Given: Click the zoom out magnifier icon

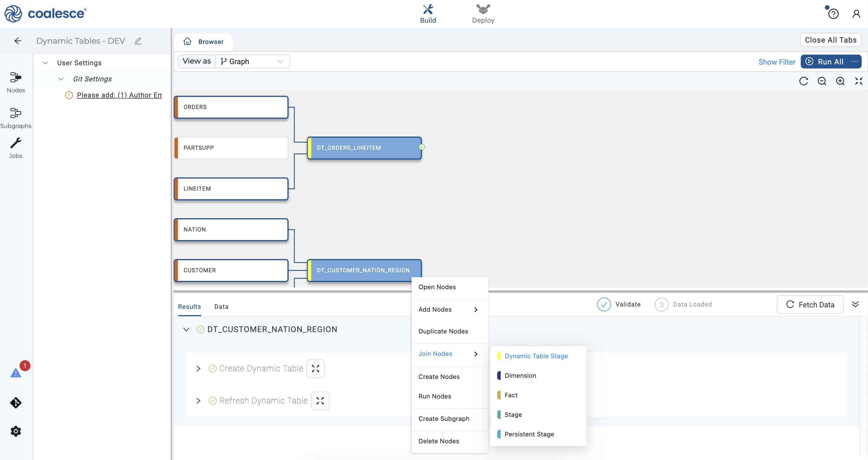Looking at the screenshot, I should click(x=822, y=81).
